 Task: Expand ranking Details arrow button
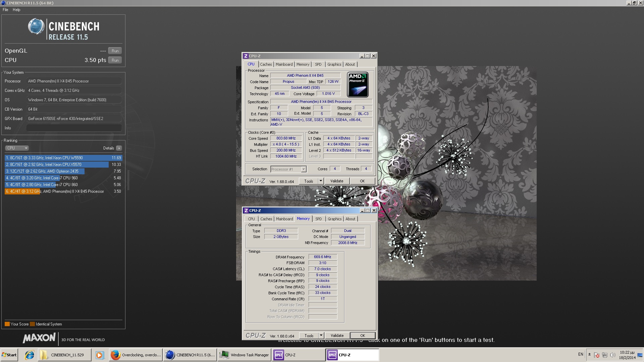(x=119, y=148)
